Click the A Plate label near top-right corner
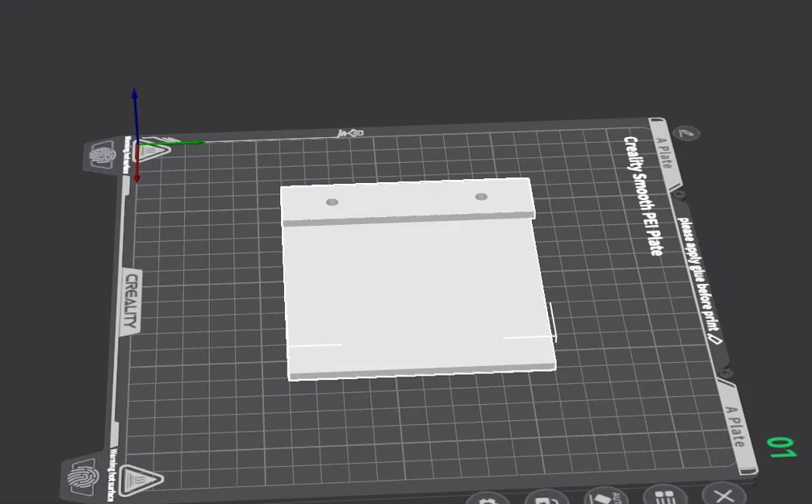The height and width of the screenshot is (504, 812). coord(664,153)
